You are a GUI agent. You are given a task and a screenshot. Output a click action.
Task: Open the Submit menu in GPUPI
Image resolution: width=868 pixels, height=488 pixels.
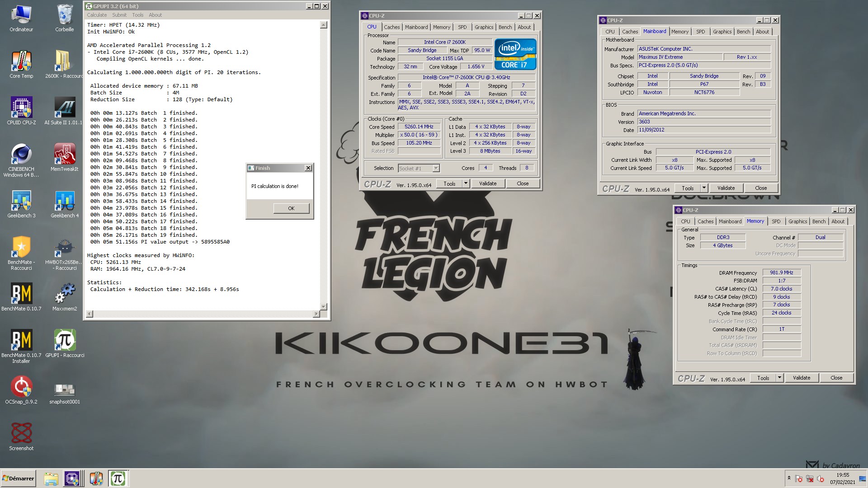(119, 15)
